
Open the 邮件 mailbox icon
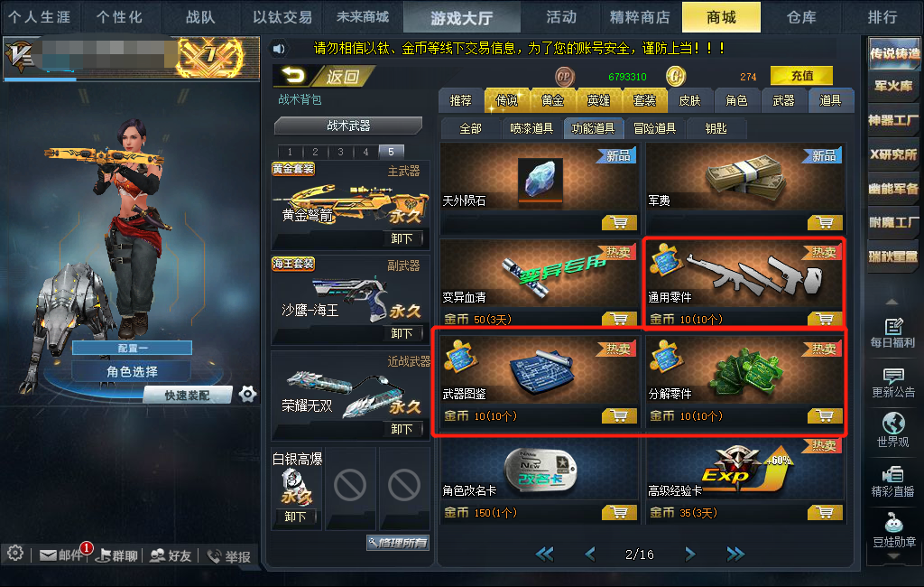[x=49, y=555]
